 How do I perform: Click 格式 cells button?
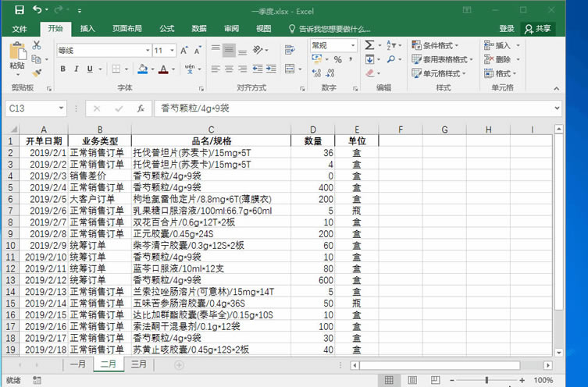501,73
